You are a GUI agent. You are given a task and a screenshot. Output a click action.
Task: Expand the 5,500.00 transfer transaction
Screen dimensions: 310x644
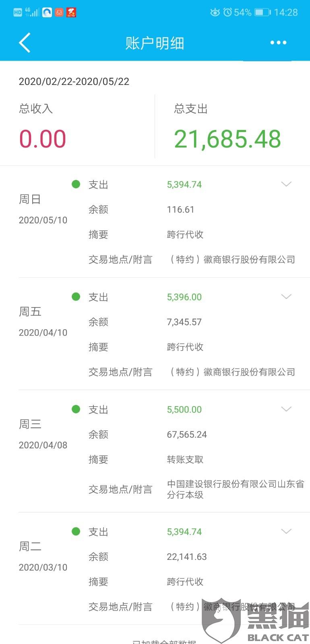click(x=286, y=409)
